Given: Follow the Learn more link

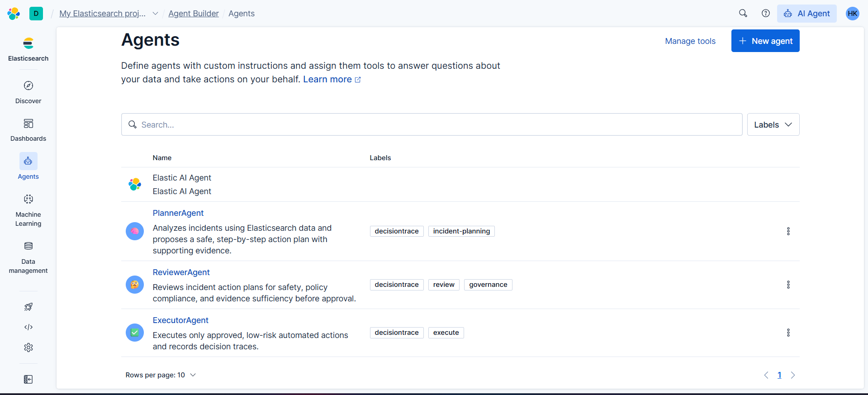Looking at the screenshot, I should coord(332,79).
